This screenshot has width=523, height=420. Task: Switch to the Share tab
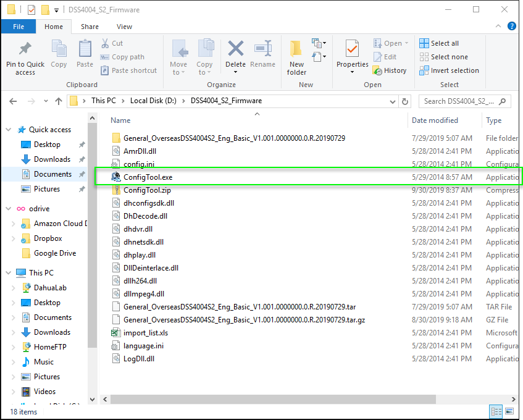click(x=90, y=27)
